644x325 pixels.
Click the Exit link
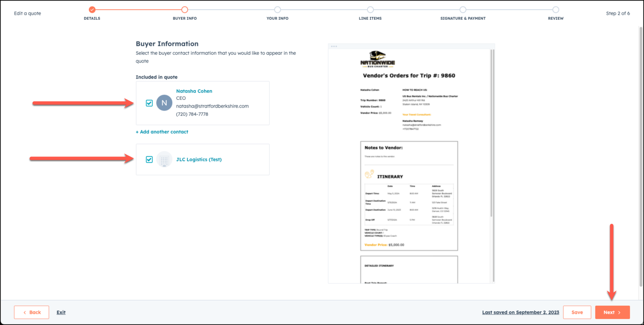coord(61,312)
